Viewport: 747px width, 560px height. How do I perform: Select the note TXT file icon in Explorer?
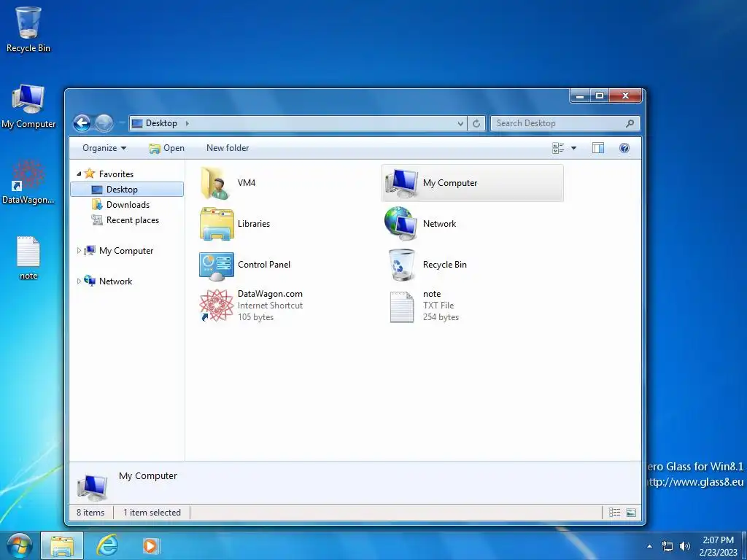402,307
